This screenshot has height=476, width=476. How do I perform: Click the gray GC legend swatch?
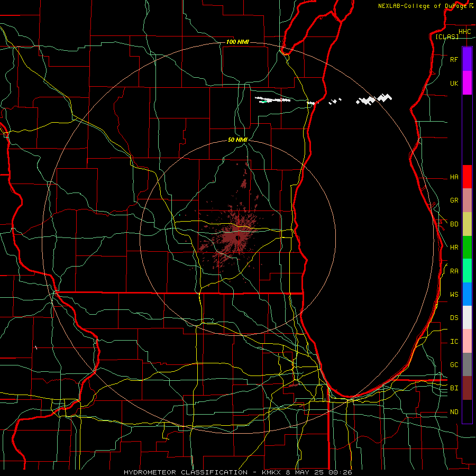coord(467,364)
